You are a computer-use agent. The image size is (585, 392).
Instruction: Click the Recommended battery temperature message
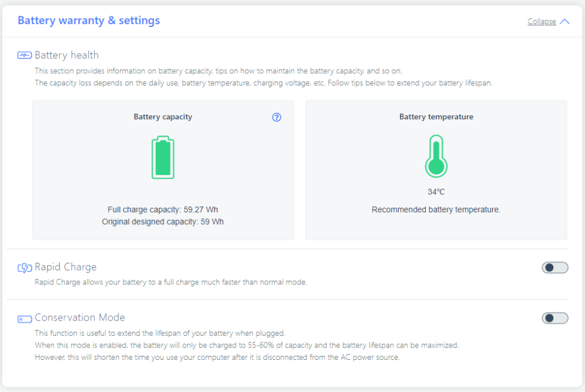(436, 209)
